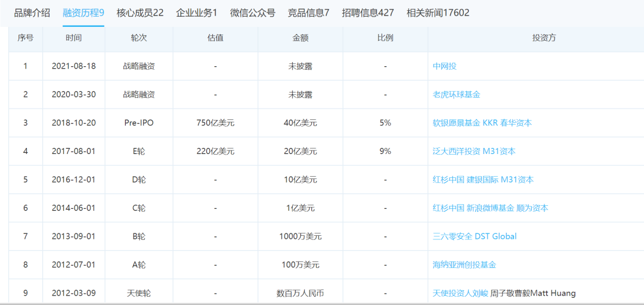This screenshot has width=644, height=305.
Task: Click the 比例 column header
Action: (x=385, y=38)
